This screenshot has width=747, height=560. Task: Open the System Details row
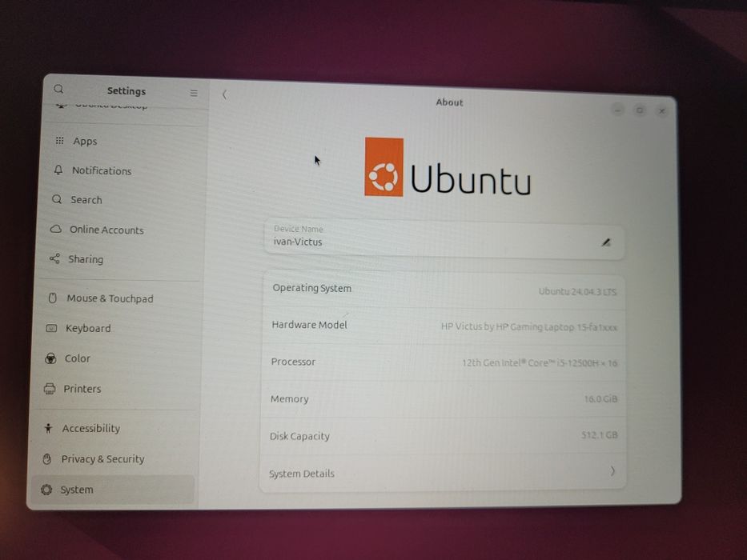[x=443, y=472]
